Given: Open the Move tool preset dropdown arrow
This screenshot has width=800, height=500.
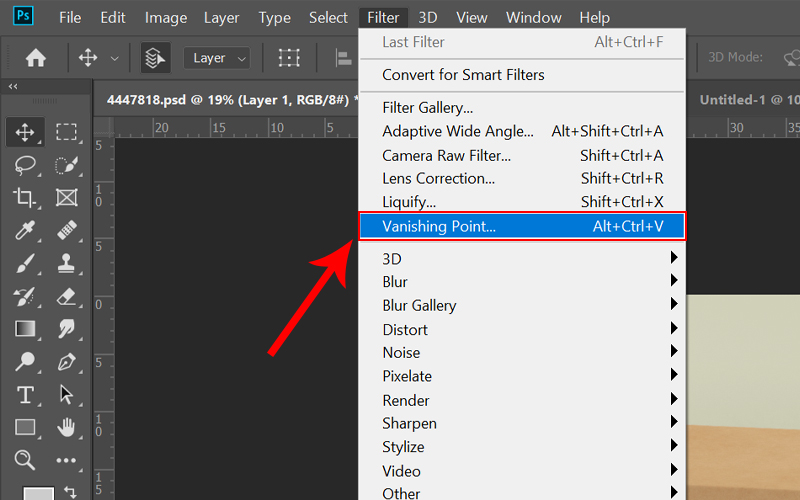Looking at the screenshot, I should tap(115, 59).
